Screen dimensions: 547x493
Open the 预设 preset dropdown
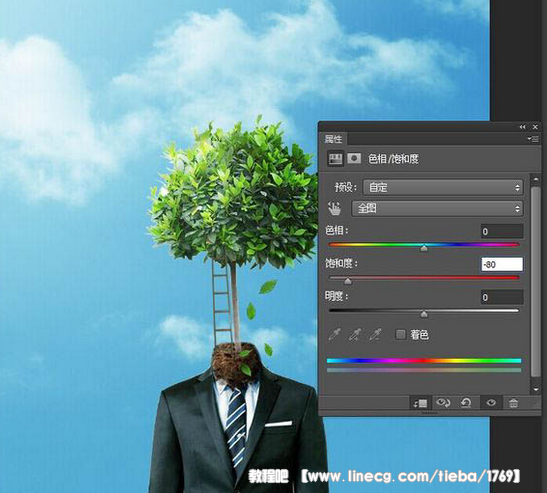pos(443,187)
